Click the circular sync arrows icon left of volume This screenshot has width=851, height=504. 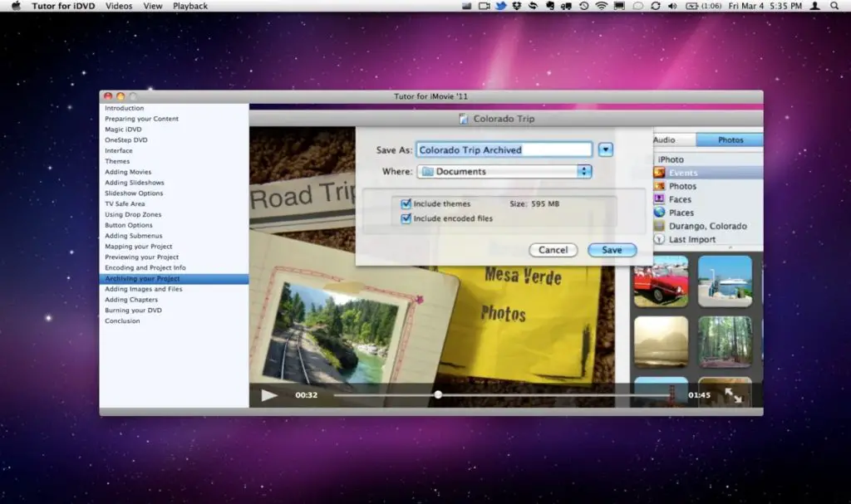pos(656,6)
